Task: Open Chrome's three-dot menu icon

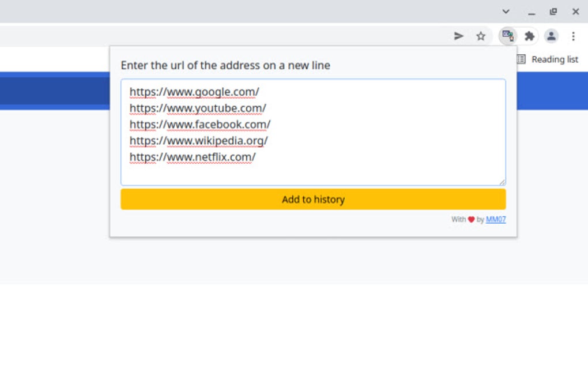Action: point(574,36)
